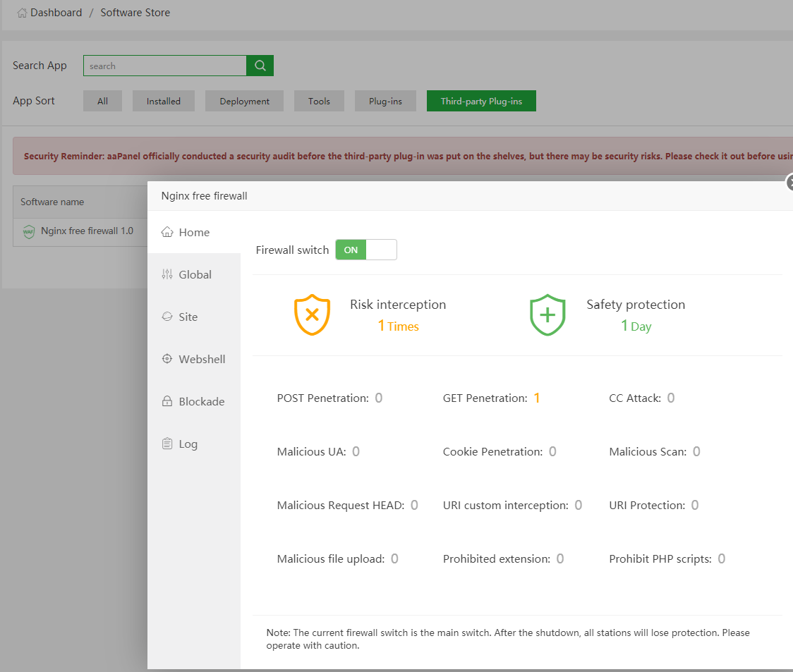This screenshot has height=672, width=793.
Task: Click the green search magnifier button
Action: click(260, 66)
